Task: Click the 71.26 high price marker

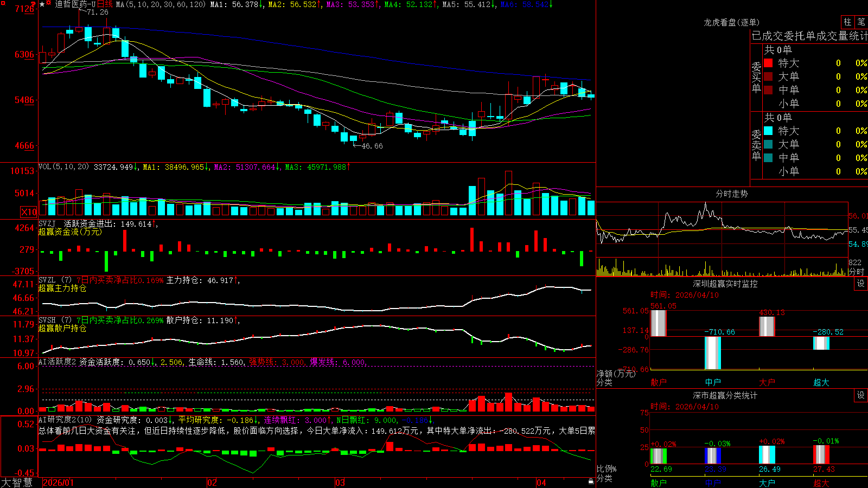Action: pyautogui.click(x=97, y=12)
